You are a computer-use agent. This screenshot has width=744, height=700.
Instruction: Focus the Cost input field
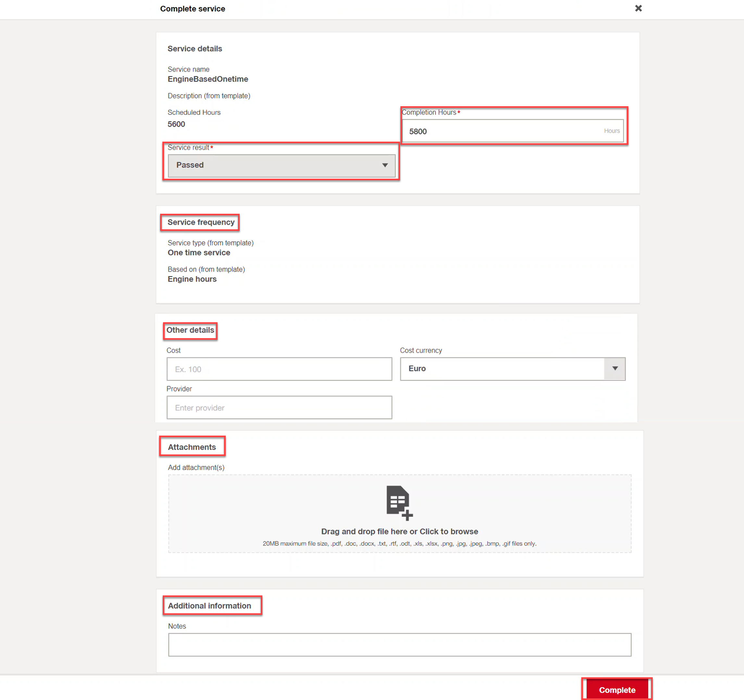tap(279, 369)
